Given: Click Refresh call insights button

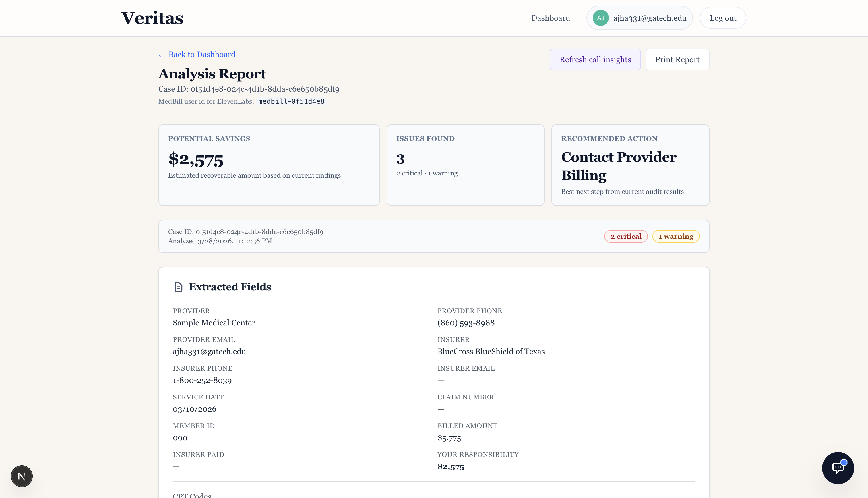Looking at the screenshot, I should click(595, 59).
